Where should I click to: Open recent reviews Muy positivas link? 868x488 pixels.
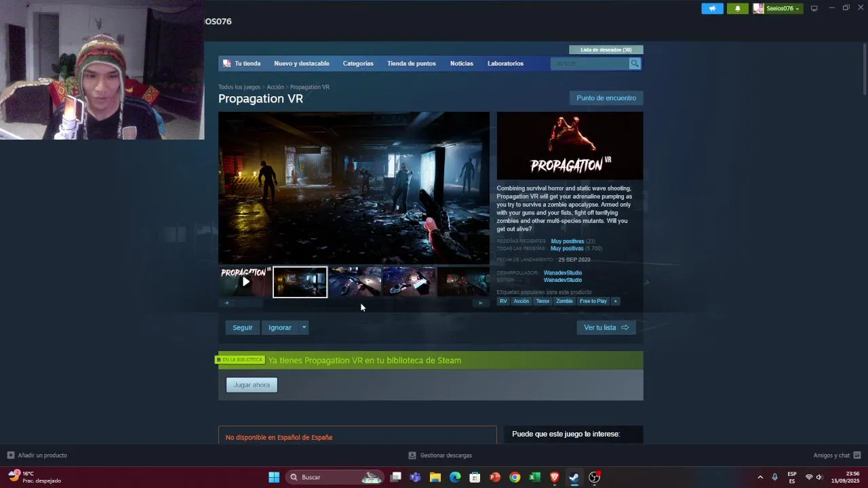(x=567, y=241)
